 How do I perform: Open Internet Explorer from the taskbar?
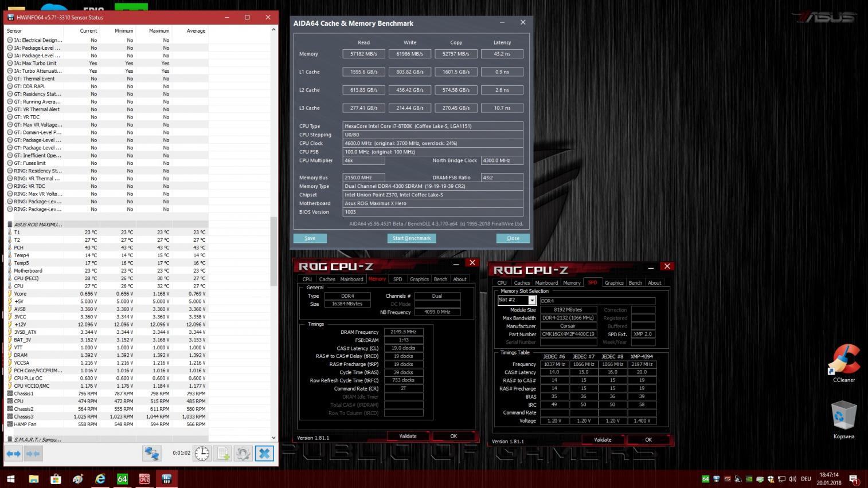click(x=100, y=478)
